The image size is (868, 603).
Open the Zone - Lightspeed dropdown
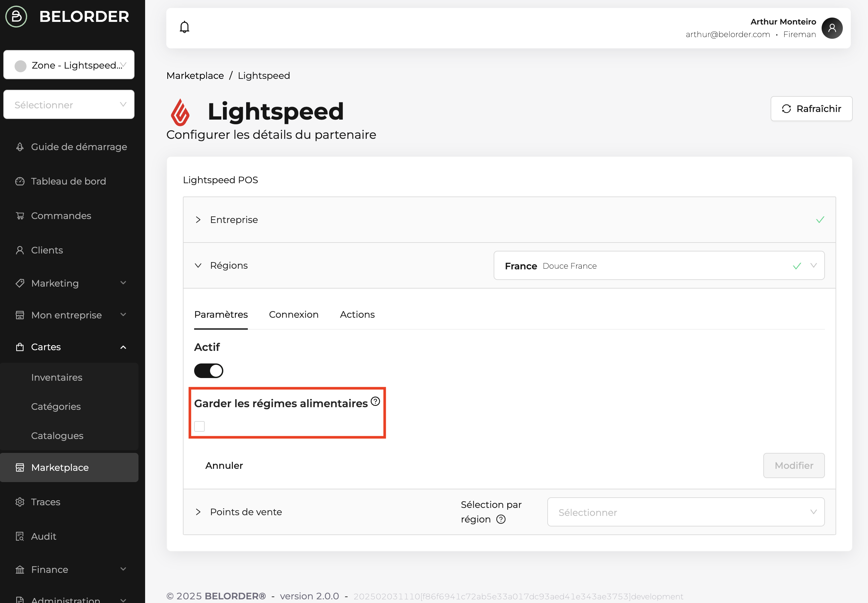pyautogui.click(x=69, y=65)
